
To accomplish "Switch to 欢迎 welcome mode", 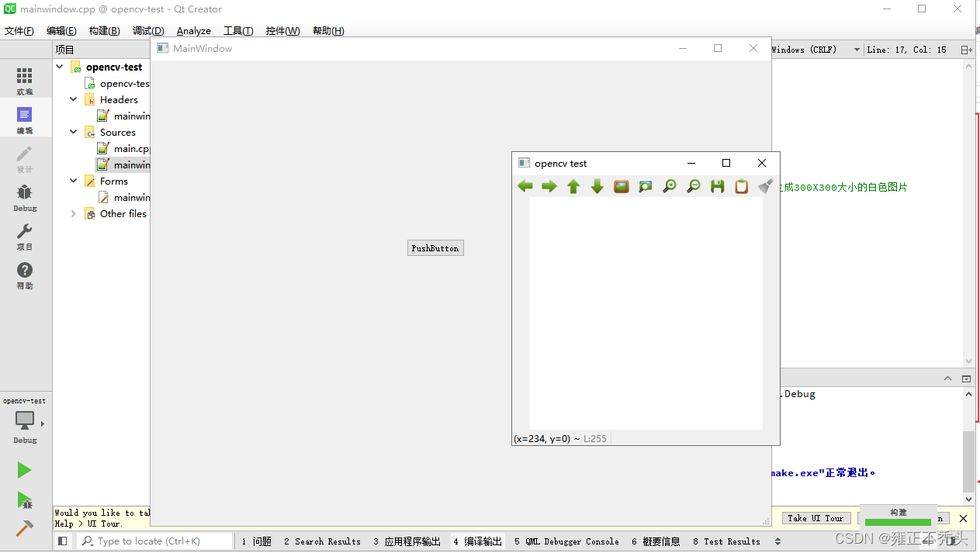I will (24, 78).
